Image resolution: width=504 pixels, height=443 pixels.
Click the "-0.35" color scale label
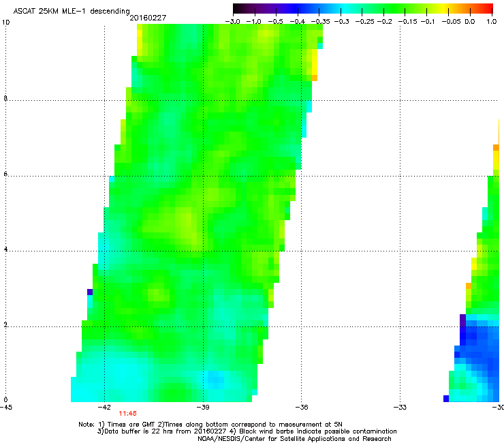click(320, 22)
